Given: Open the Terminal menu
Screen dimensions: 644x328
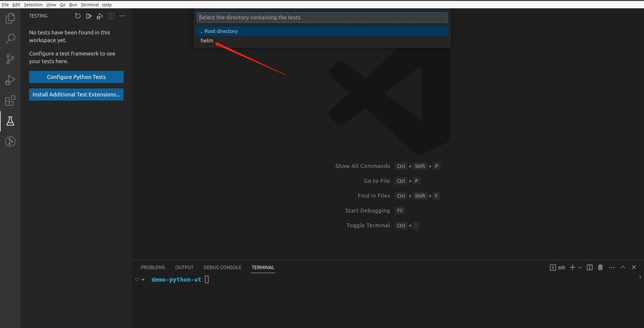Looking at the screenshot, I should click(90, 5).
